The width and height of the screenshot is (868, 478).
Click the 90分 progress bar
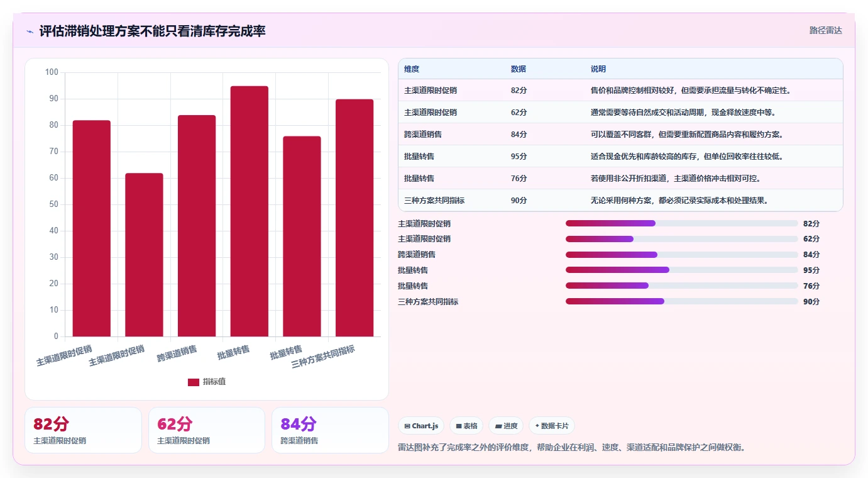coord(682,301)
